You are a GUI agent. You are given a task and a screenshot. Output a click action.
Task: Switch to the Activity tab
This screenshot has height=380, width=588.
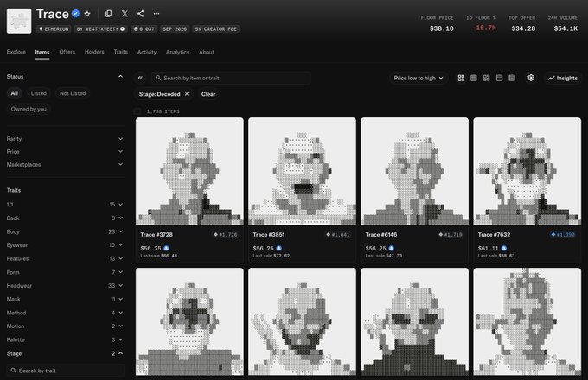(x=147, y=52)
